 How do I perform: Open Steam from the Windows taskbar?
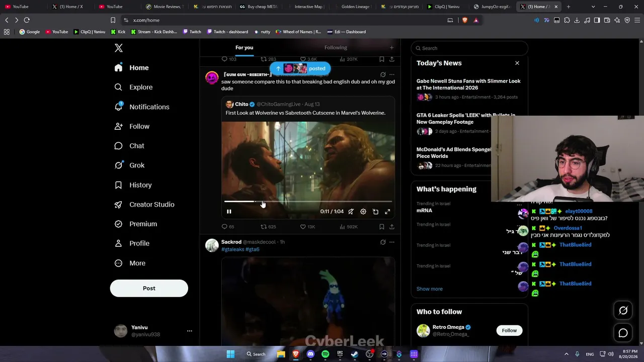click(x=355, y=354)
